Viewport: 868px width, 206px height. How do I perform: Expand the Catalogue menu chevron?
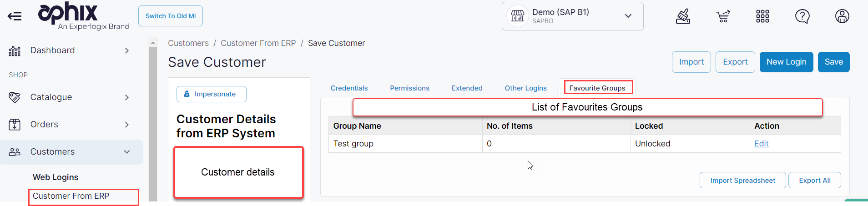tap(127, 97)
